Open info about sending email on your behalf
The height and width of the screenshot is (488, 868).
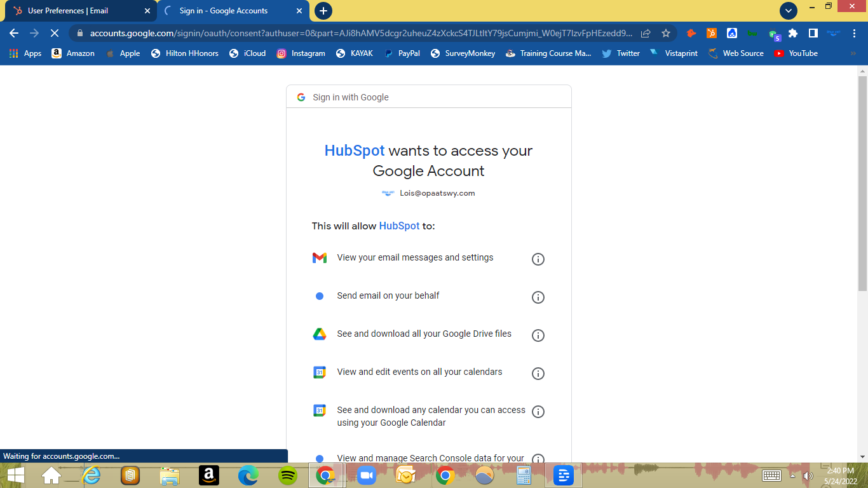[538, 297]
